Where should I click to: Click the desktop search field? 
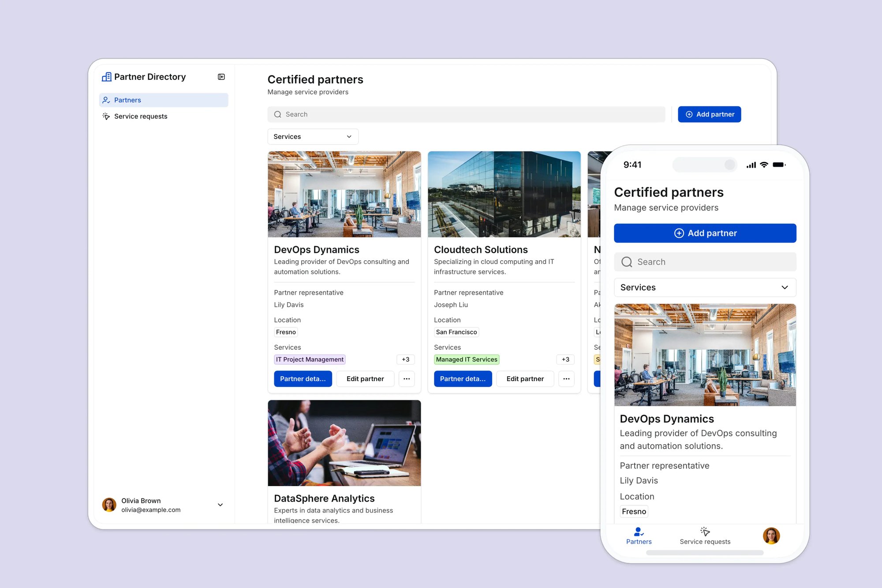click(466, 114)
